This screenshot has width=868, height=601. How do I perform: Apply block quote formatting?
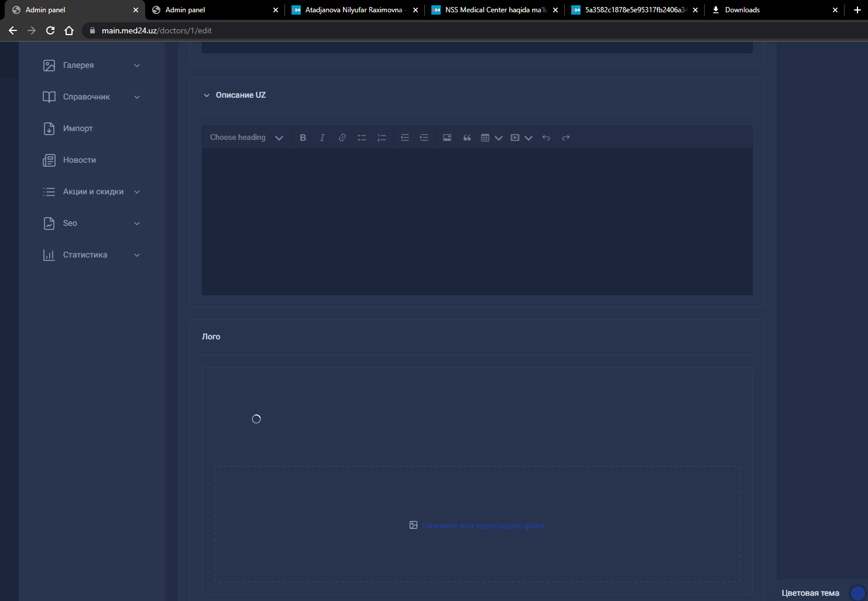[467, 138]
